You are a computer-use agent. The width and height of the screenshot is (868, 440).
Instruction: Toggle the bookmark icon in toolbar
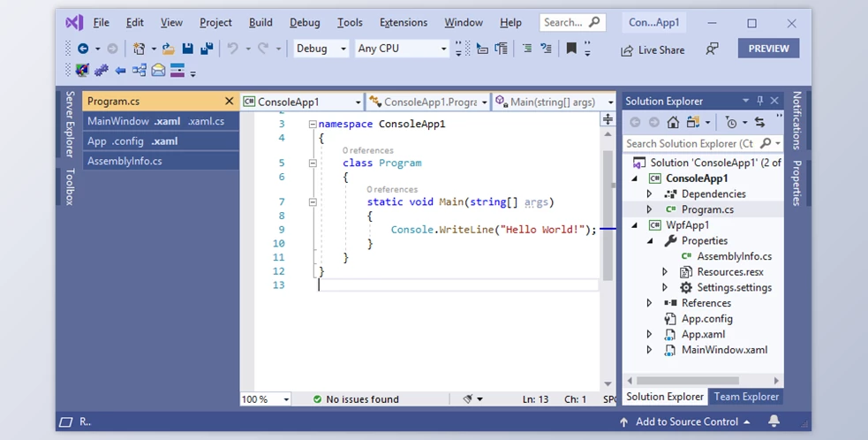(x=571, y=49)
